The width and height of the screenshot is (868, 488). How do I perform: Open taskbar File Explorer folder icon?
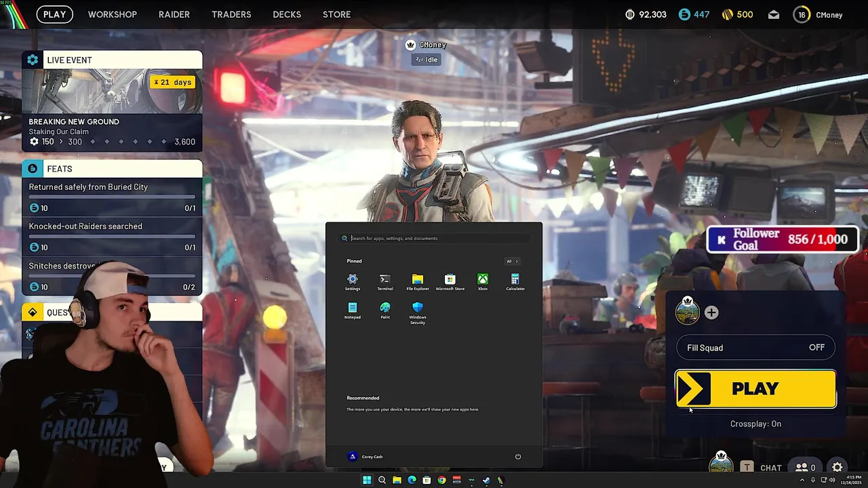(x=397, y=480)
